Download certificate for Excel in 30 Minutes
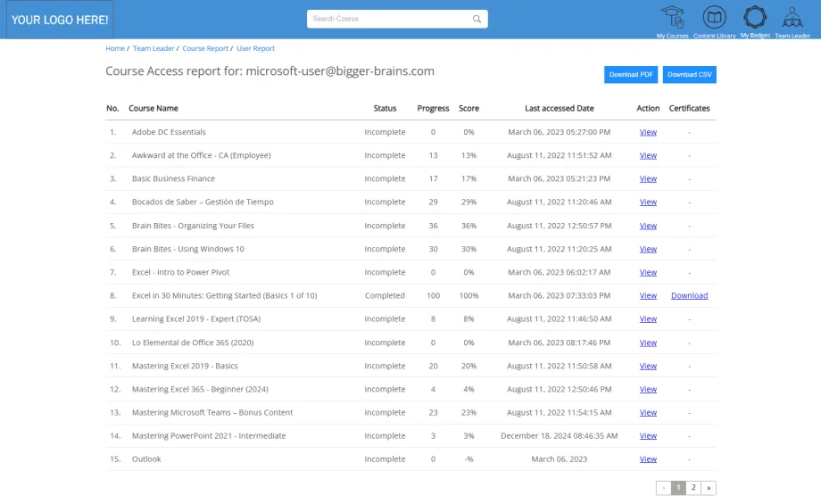This screenshot has height=504, width=821. pyautogui.click(x=689, y=295)
